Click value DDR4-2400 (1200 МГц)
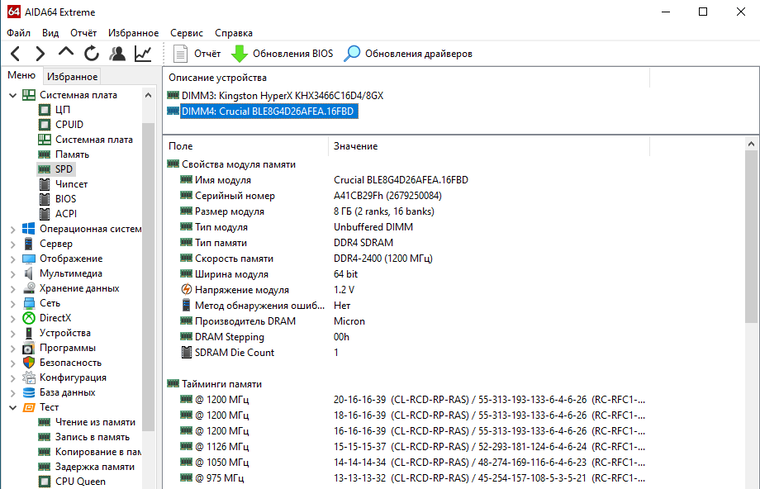The height and width of the screenshot is (489, 760). tap(383, 258)
